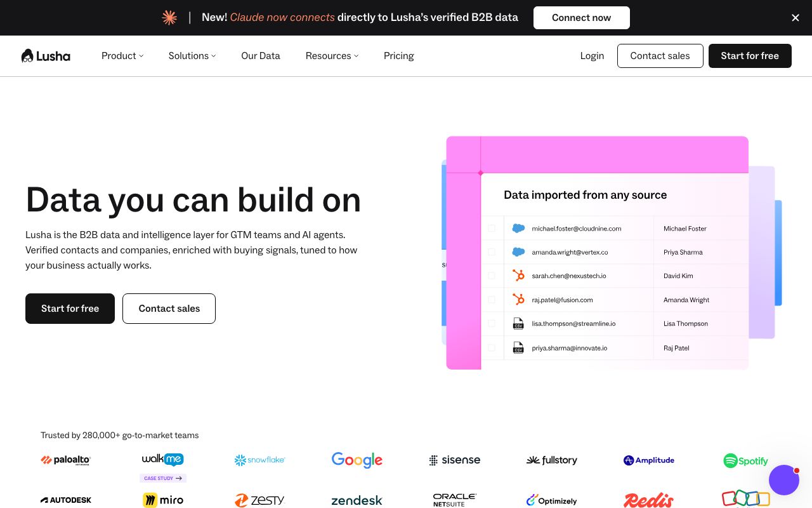Image resolution: width=812 pixels, height=508 pixels.
Task: Click the Spotify logo
Action: coord(746,461)
